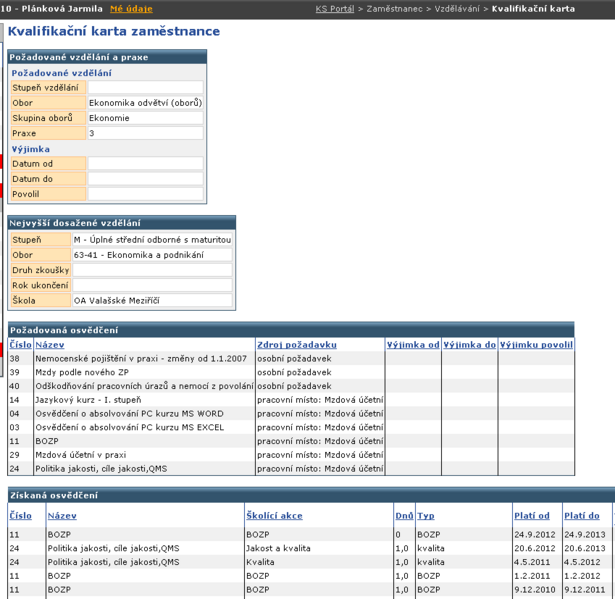The image size is (615, 599).
Task: Click the Škola field OA Valašské Meziříčí
Action: (153, 300)
